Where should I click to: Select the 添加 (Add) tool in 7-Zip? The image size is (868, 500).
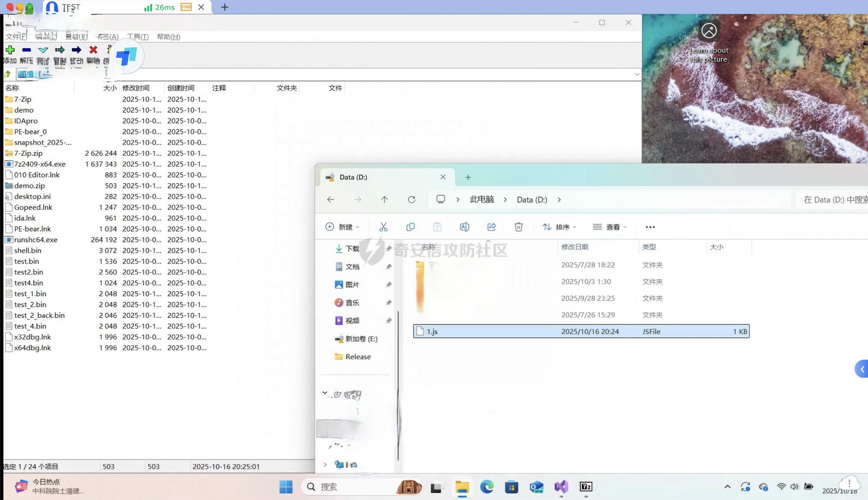pyautogui.click(x=10, y=50)
